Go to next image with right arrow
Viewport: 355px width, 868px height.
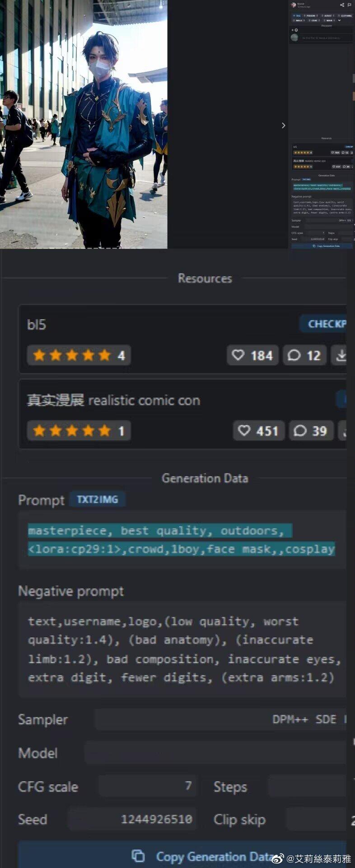click(283, 125)
